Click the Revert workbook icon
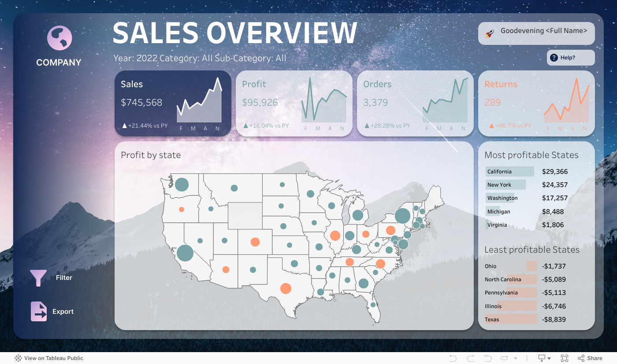This screenshot has height=364, width=617. pyautogui.click(x=487, y=358)
